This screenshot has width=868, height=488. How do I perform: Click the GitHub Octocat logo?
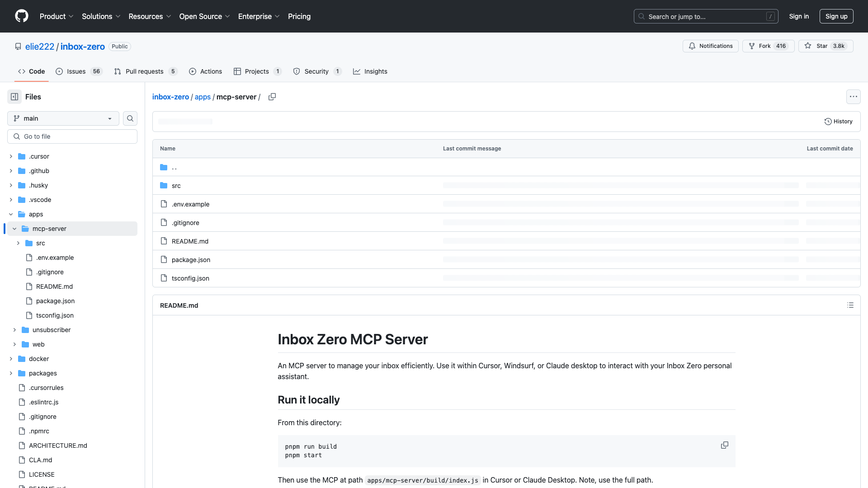pyautogui.click(x=22, y=16)
